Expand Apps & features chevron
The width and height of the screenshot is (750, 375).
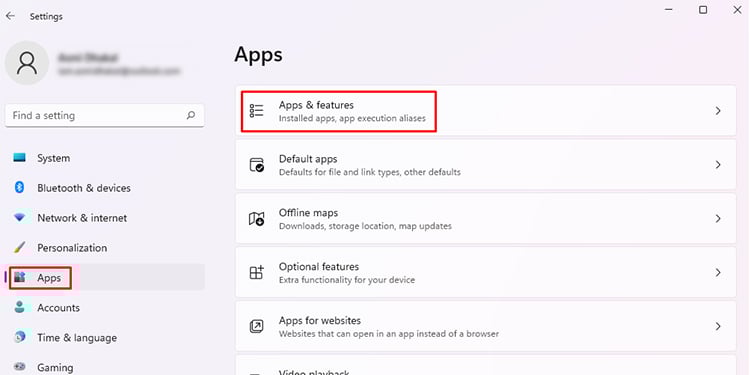[717, 111]
